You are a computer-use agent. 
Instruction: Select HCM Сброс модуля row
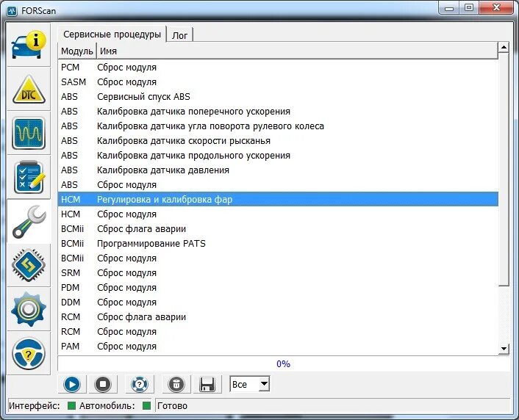click(278, 214)
